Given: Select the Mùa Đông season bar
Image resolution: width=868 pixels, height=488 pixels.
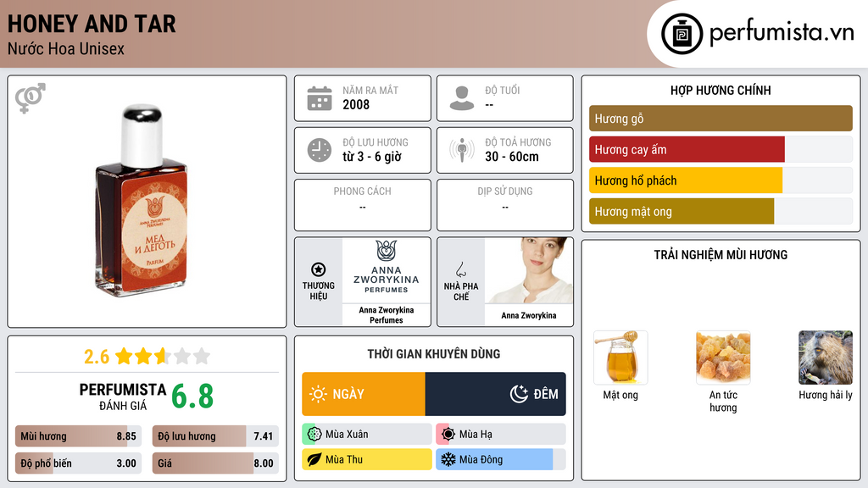Looking at the screenshot, I should (x=501, y=459).
